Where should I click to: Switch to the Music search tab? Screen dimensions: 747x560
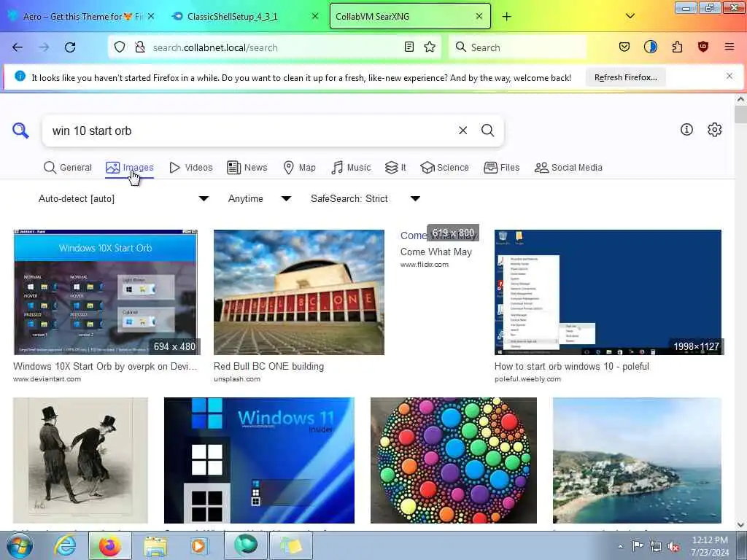[x=351, y=168]
